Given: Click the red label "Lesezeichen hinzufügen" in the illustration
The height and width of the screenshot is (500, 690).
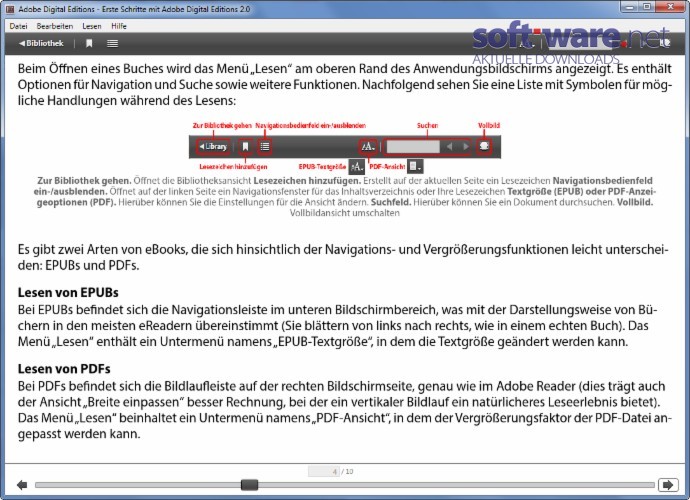Looking at the screenshot, I should click(x=233, y=166).
